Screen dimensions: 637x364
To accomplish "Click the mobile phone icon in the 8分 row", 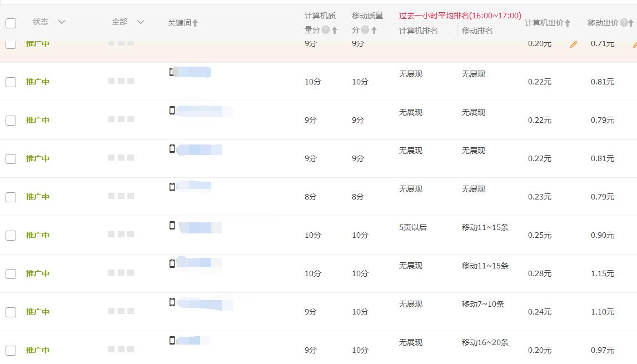I will pos(172,187).
